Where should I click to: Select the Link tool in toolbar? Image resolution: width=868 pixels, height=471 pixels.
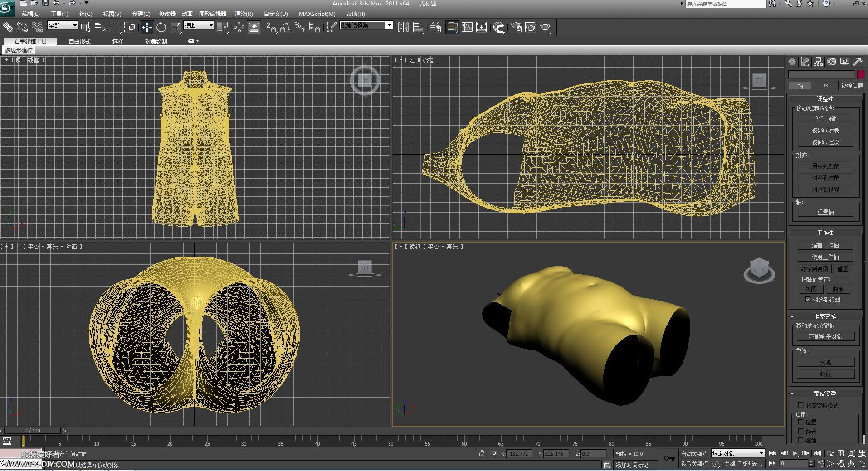[x=8, y=27]
